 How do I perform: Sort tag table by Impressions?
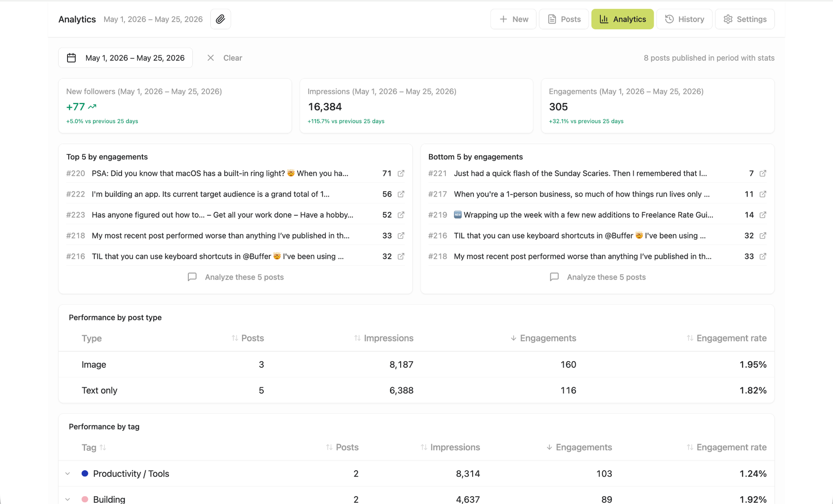click(x=450, y=447)
